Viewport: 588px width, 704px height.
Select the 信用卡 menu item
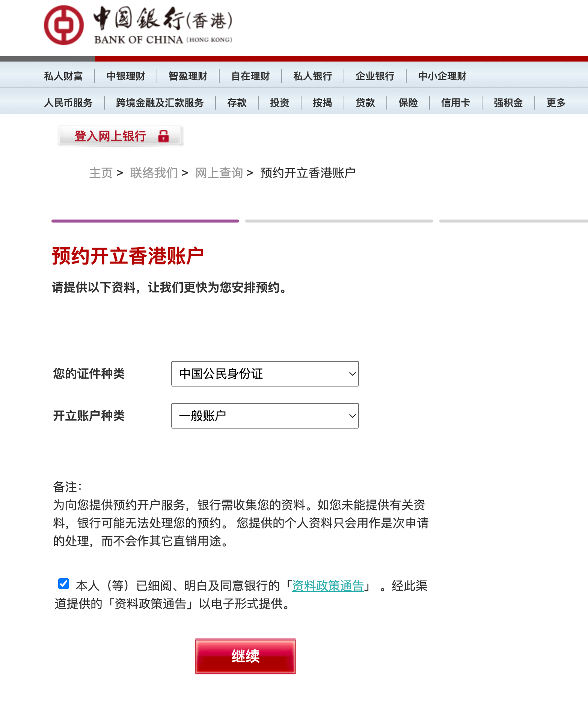point(455,102)
